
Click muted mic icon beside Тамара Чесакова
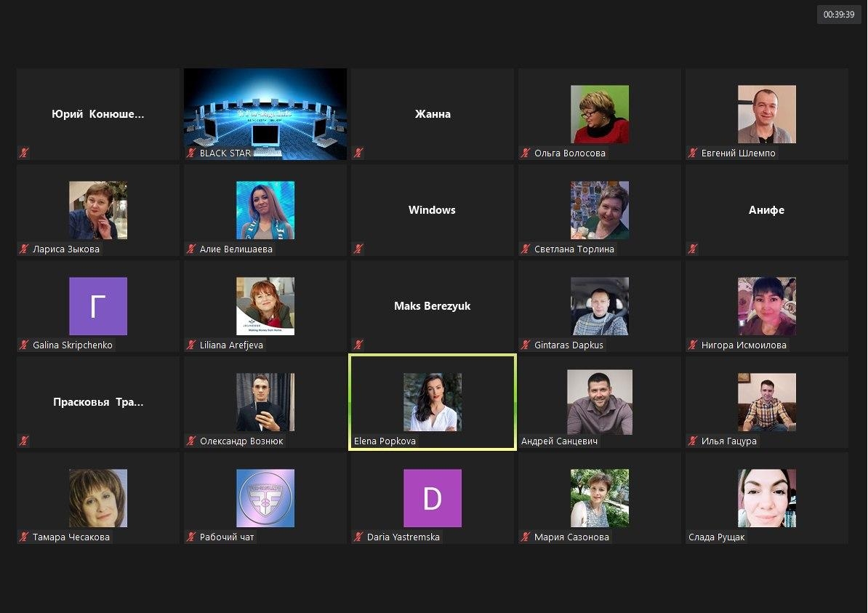[x=24, y=537]
